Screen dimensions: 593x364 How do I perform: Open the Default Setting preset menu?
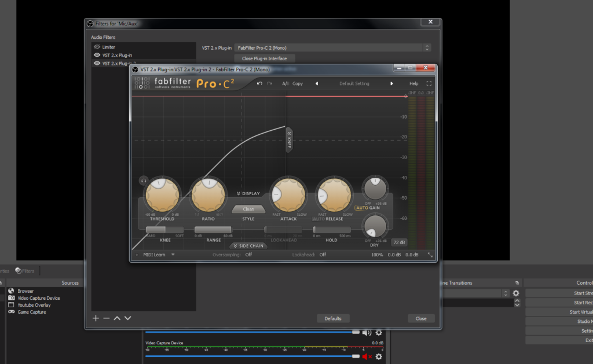tap(354, 83)
